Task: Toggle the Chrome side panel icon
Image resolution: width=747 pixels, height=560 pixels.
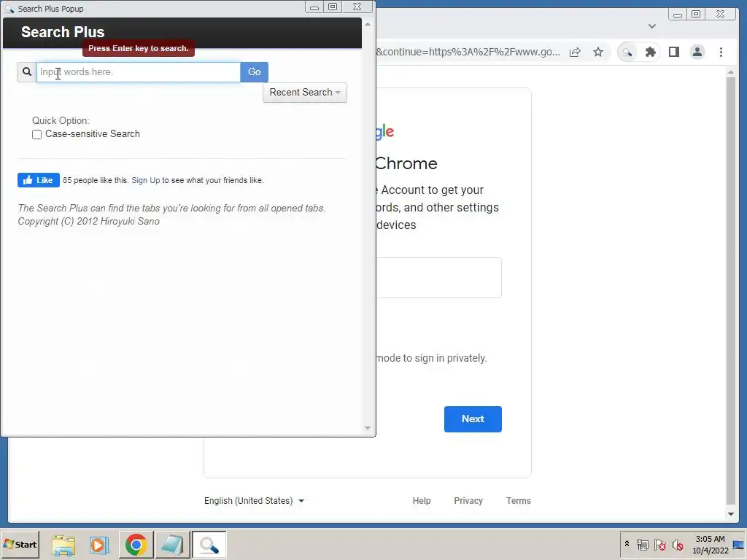Action: point(673,52)
